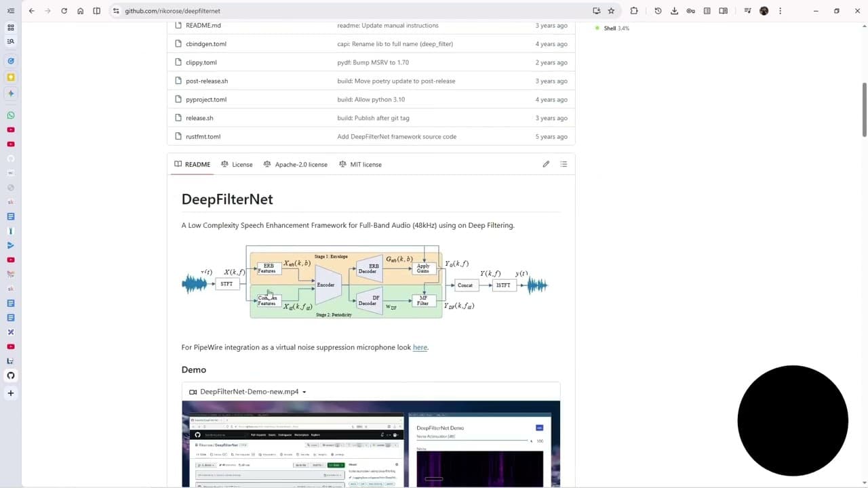Open the media control music-note icon

click(747, 11)
